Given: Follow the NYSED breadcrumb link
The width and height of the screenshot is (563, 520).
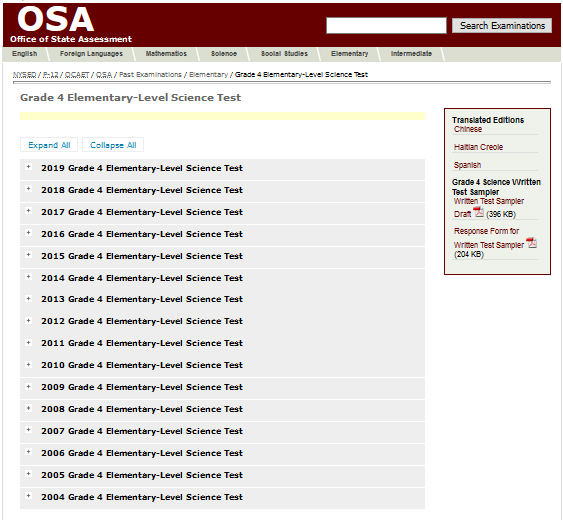Looking at the screenshot, I should click(24, 75).
